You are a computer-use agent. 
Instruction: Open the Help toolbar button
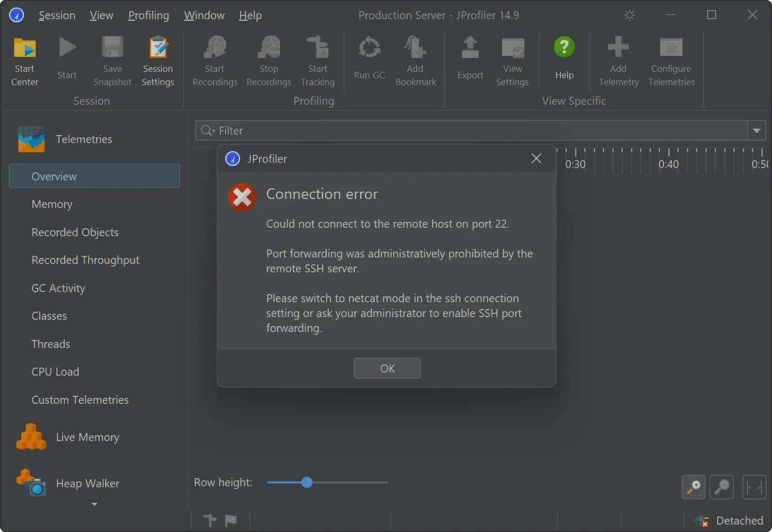tap(564, 58)
